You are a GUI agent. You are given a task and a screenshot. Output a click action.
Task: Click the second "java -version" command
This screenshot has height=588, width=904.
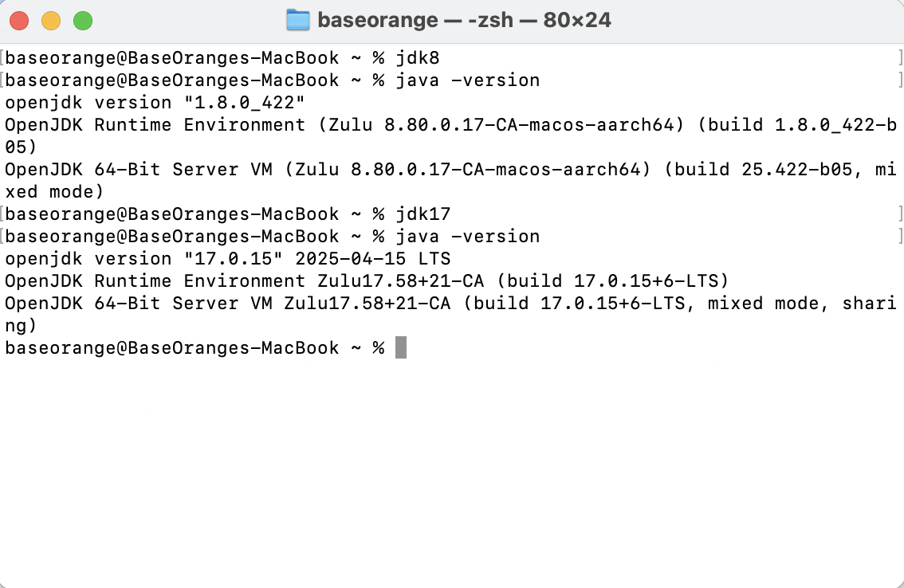coord(467,237)
